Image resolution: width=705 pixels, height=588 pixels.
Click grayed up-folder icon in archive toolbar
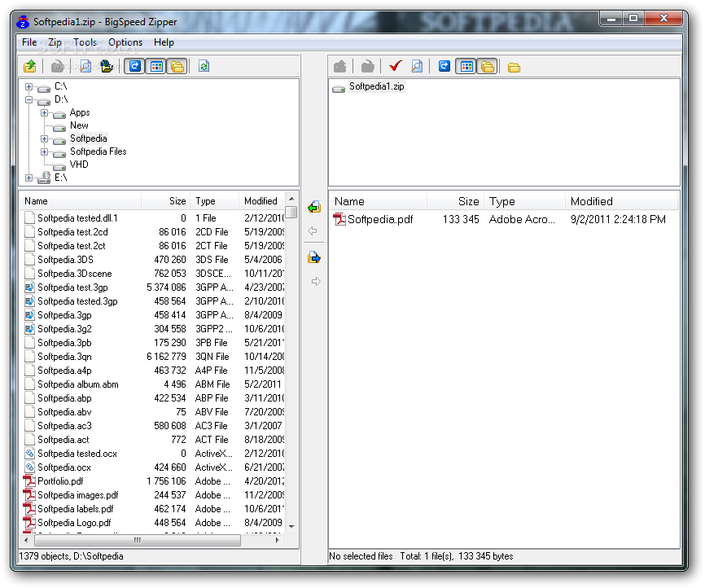pyautogui.click(x=340, y=67)
